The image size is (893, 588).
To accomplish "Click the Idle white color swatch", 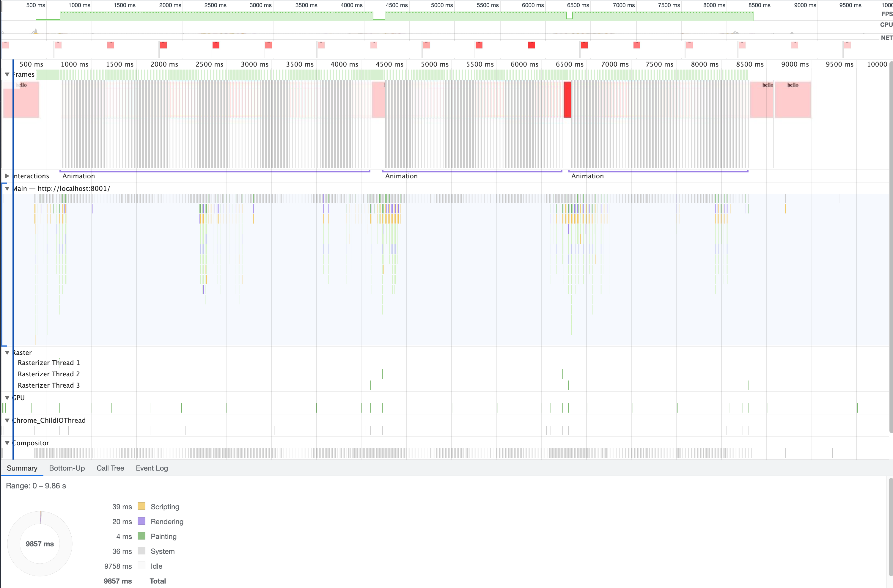I will coord(142,566).
